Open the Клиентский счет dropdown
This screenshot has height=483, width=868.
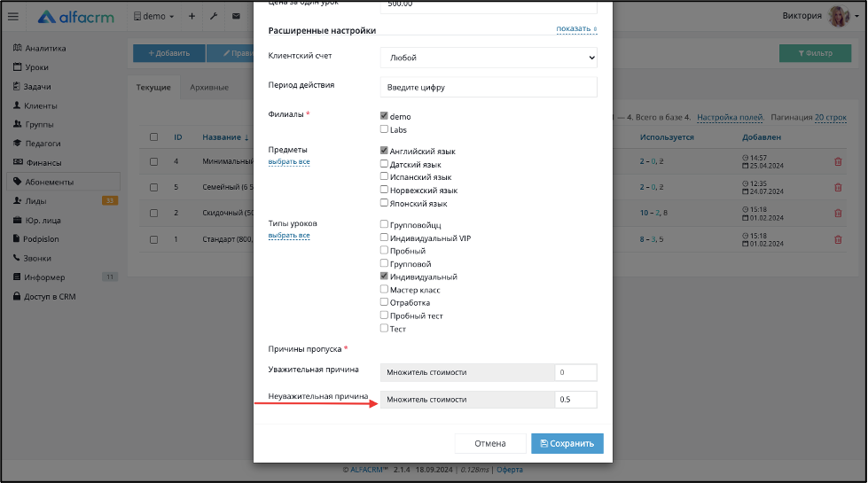point(489,58)
